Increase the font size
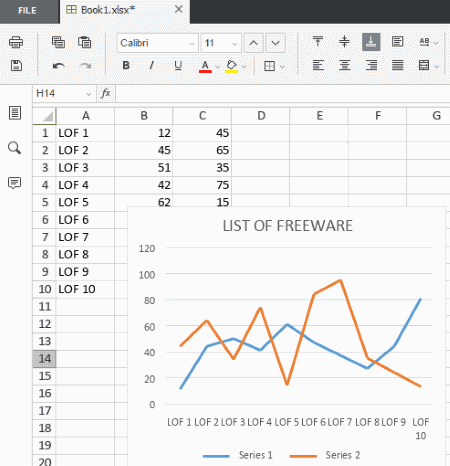This screenshot has width=450, height=466. (254, 43)
